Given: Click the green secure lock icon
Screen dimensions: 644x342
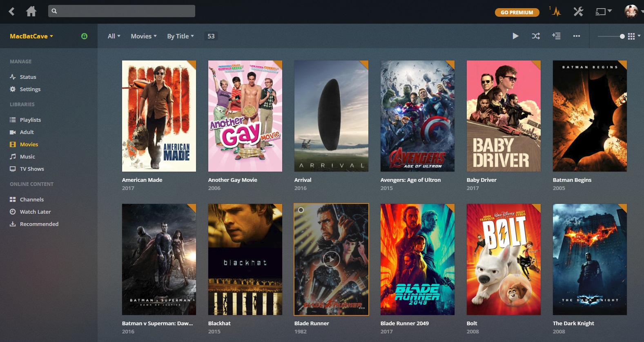Looking at the screenshot, I should click(x=84, y=36).
